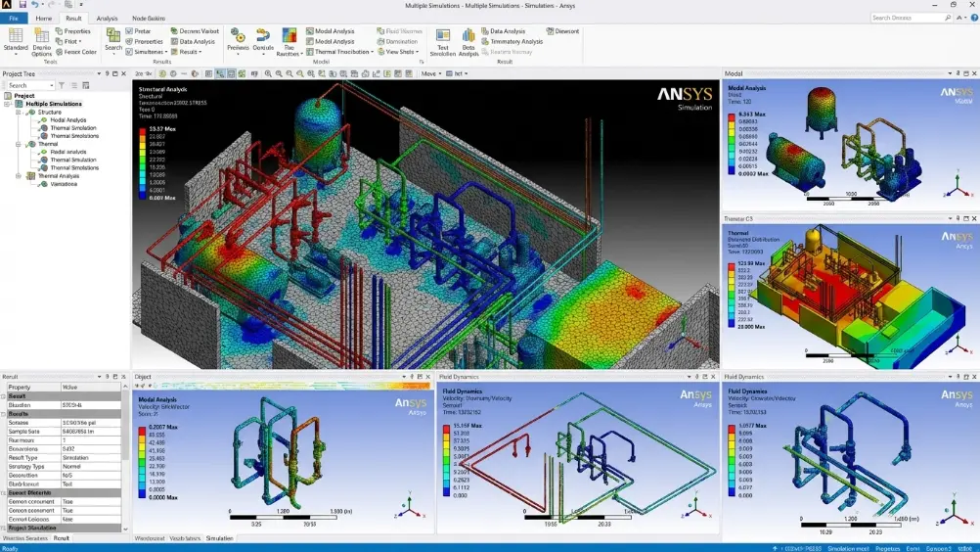
Task: Click the Preiews gear icon
Action: click(238, 35)
